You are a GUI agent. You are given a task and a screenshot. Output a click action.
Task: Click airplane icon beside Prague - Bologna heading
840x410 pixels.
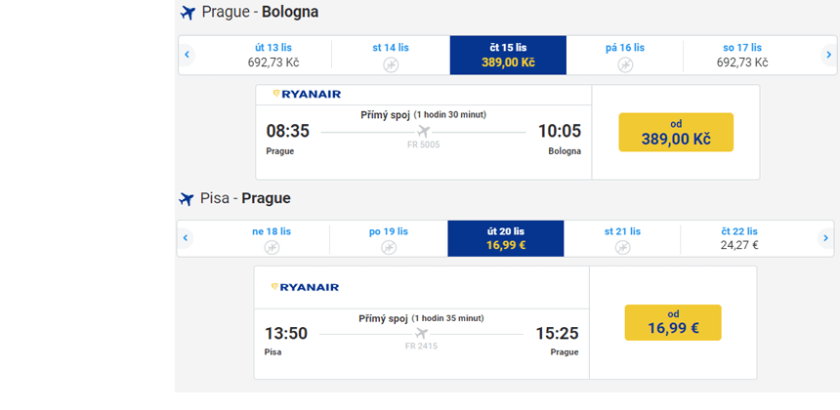click(x=187, y=13)
